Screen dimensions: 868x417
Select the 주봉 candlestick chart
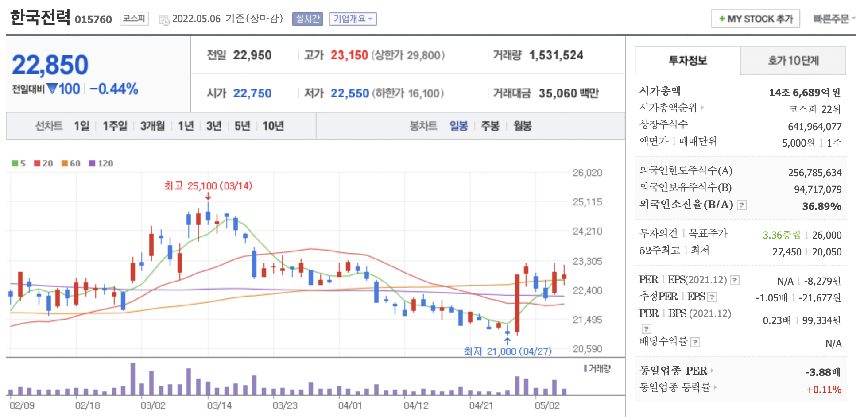[490, 126]
